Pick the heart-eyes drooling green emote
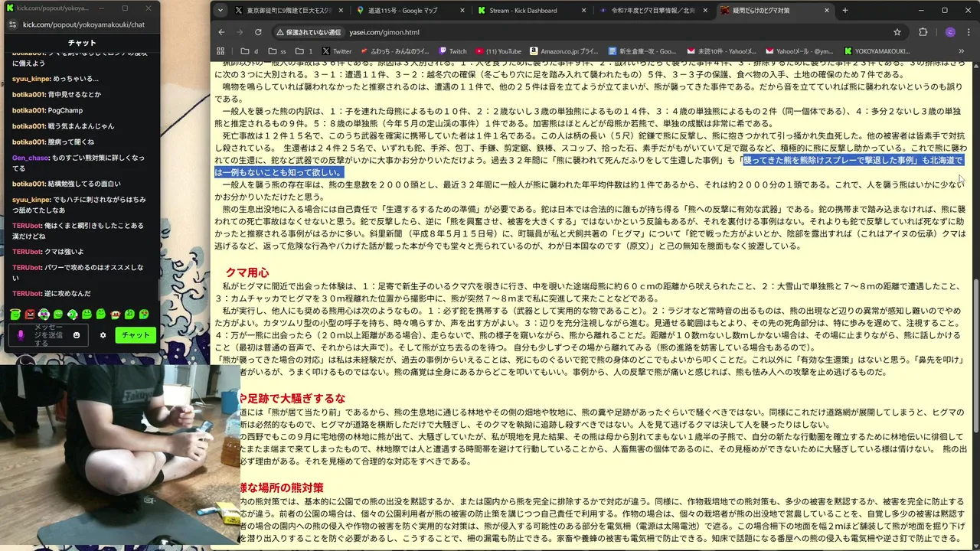980x551 pixels. [x=144, y=314]
